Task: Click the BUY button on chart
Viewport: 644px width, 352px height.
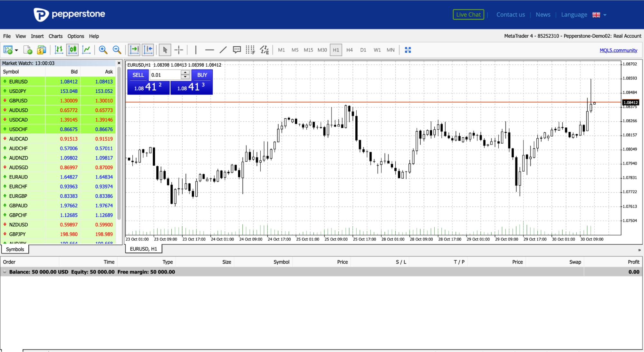Action: 202,75
